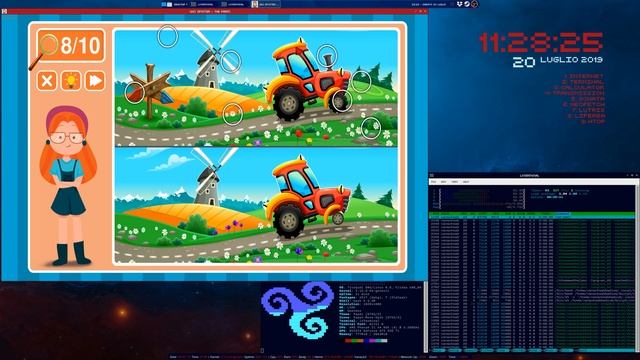Click the tractor exhaust pipe in the upper picture
This screenshot has height=360, width=640.
[x=327, y=59]
